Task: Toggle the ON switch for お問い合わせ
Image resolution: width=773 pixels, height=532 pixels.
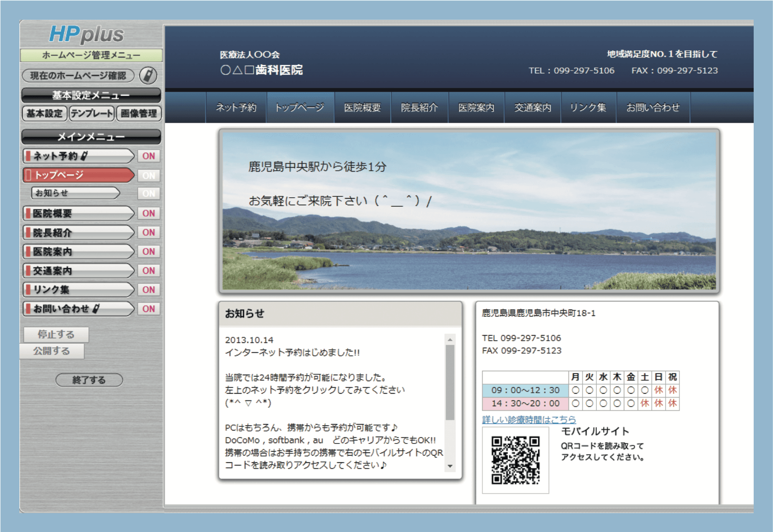Action: pos(149,309)
